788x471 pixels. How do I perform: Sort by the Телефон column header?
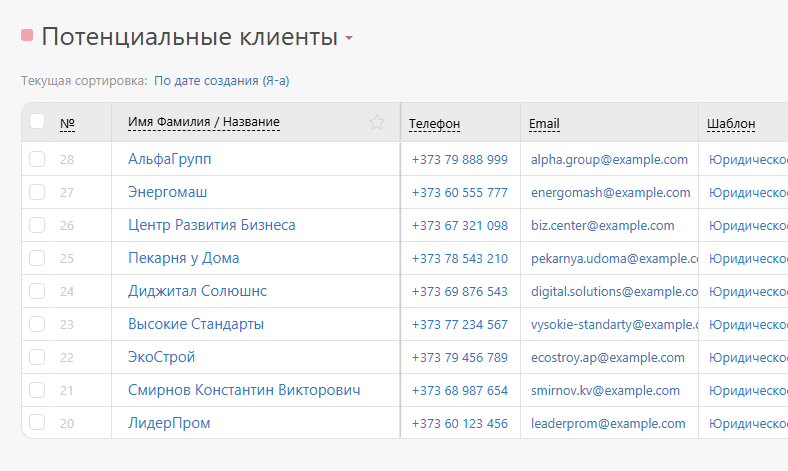(x=434, y=124)
